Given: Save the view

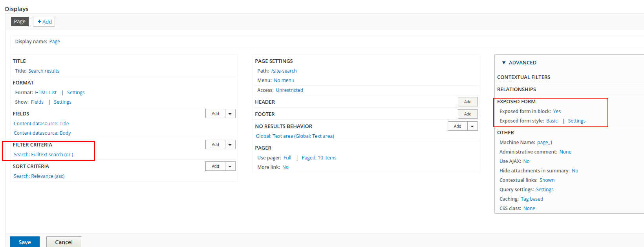Looking at the screenshot, I should 25,242.
